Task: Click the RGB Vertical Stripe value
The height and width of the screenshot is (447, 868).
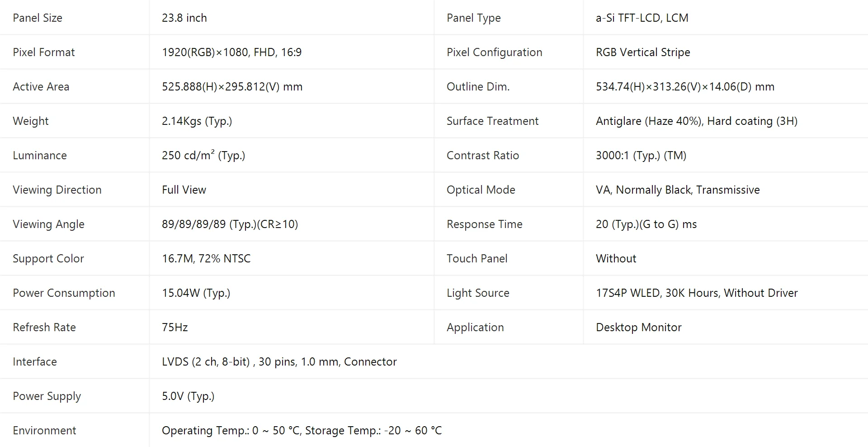Action: pyautogui.click(x=643, y=52)
